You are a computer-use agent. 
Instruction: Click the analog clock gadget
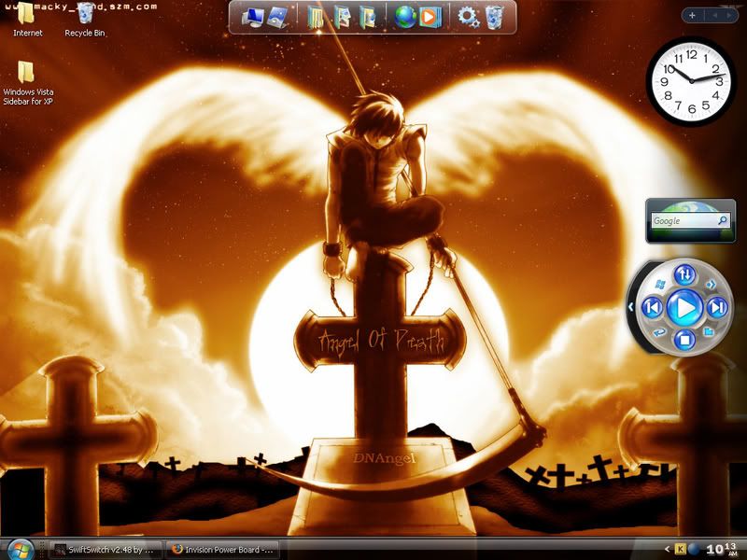[x=692, y=81]
